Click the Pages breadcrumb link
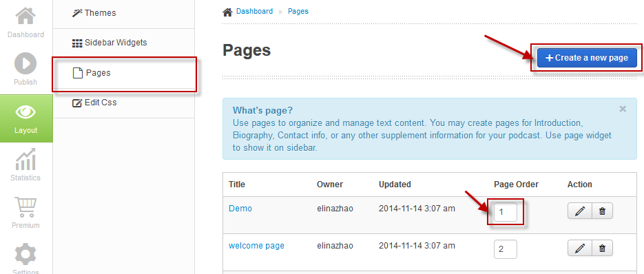The image size is (644, 274). 298,12
